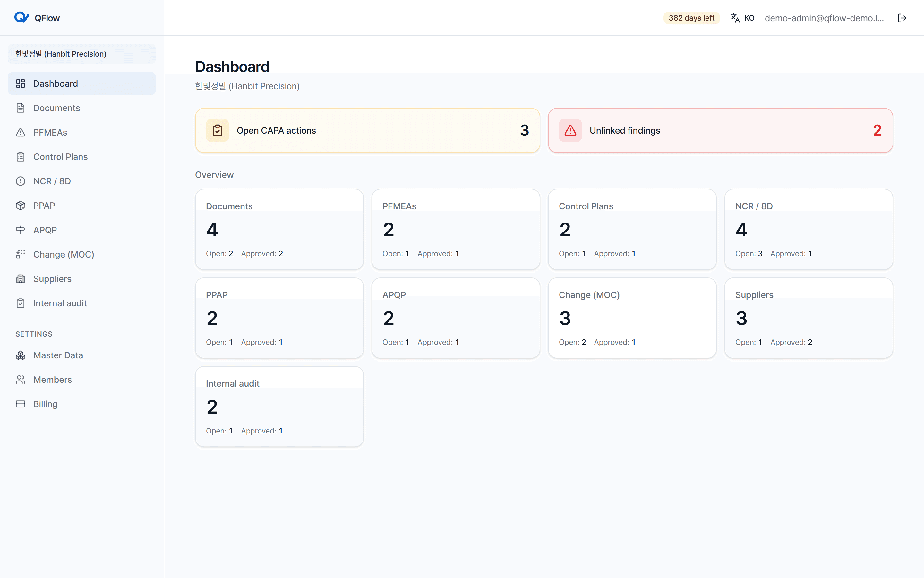Open Master Data settings
The height and width of the screenshot is (578, 924).
tap(82, 355)
